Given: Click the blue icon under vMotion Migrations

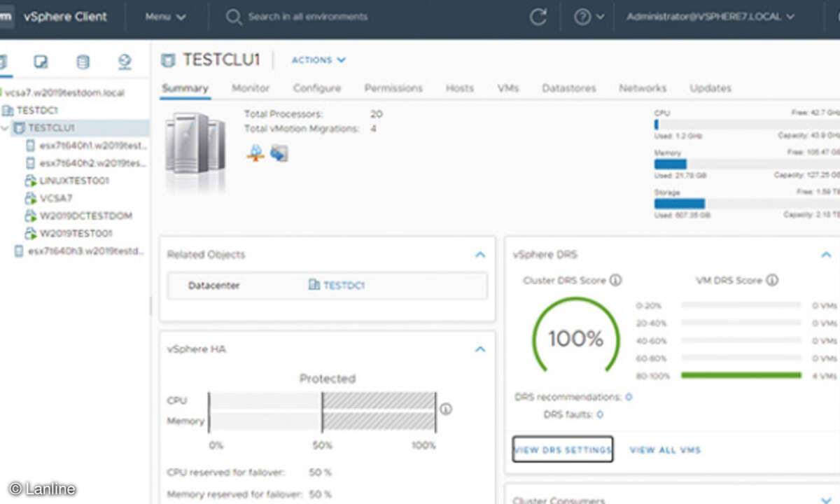Looking at the screenshot, I should coord(279,153).
